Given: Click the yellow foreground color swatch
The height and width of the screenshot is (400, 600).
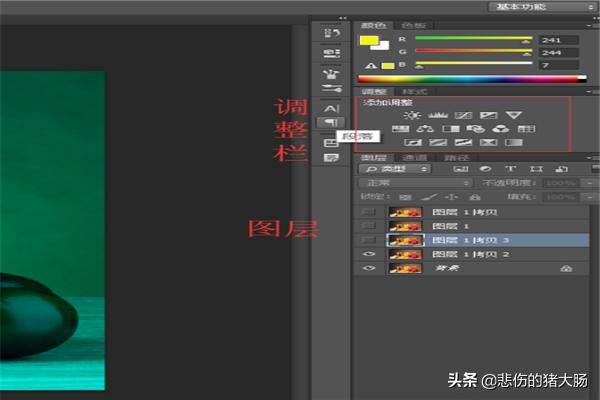Looking at the screenshot, I should (367, 40).
